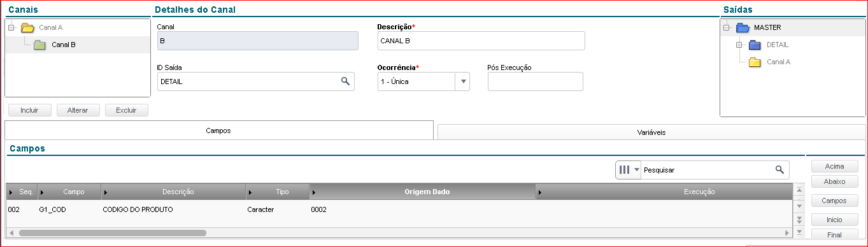The image size is (868, 247).
Task: Collapse the Canal A tree node
Action: [x=11, y=28]
